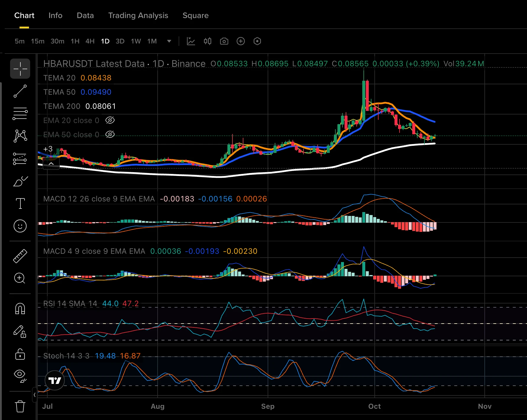This screenshot has height=420, width=527.
Task: Open the indicators chart icon
Action: (191, 41)
